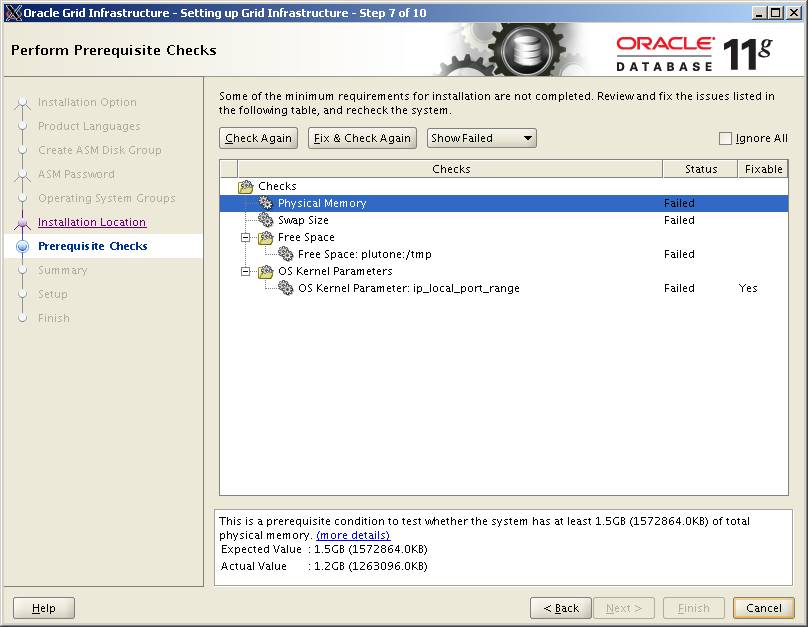Click the Check Again button
The height and width of the screenshot is (627, 808).
tap(258, 138)
